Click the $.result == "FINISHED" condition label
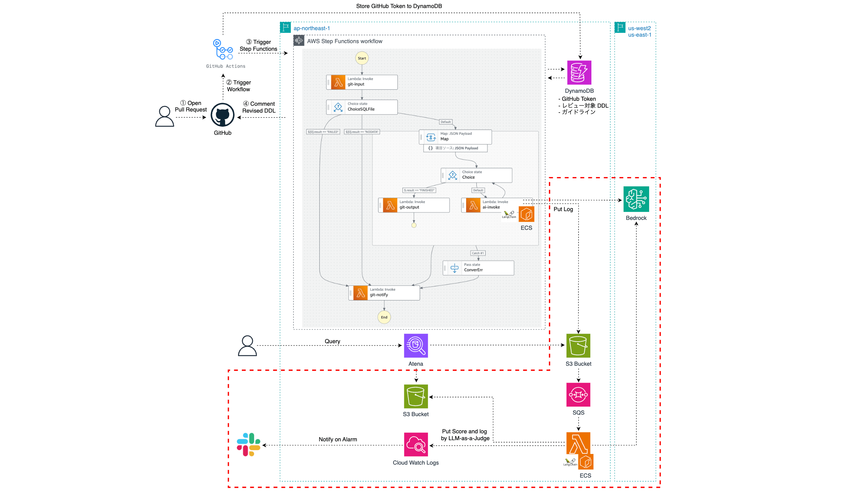Screen dimensions: 868x494 419,190
